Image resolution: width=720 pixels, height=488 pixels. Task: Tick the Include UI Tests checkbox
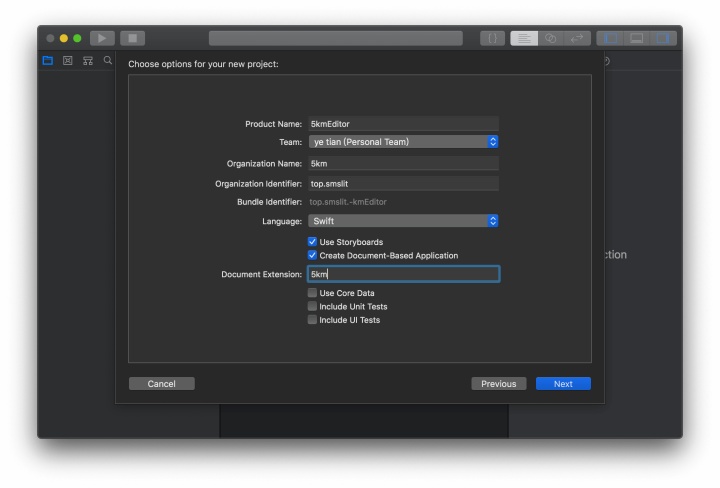pyautogui.click(x=312, y=320)
